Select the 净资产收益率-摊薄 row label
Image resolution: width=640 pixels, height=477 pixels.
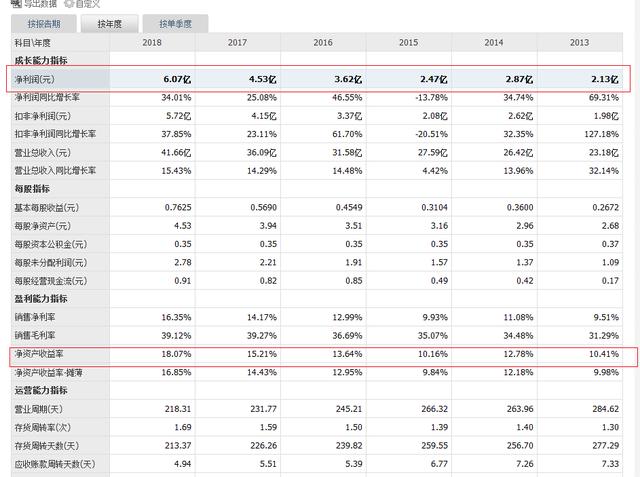(49, 372)
